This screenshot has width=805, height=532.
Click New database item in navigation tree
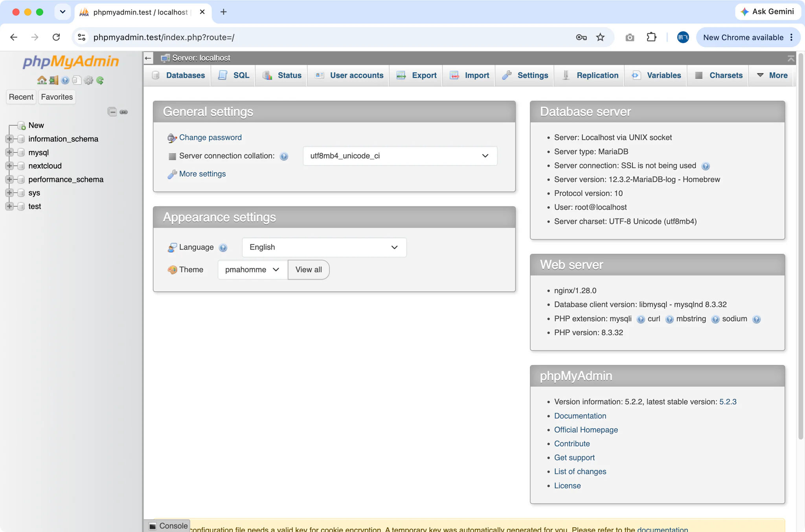click(36, 125)
